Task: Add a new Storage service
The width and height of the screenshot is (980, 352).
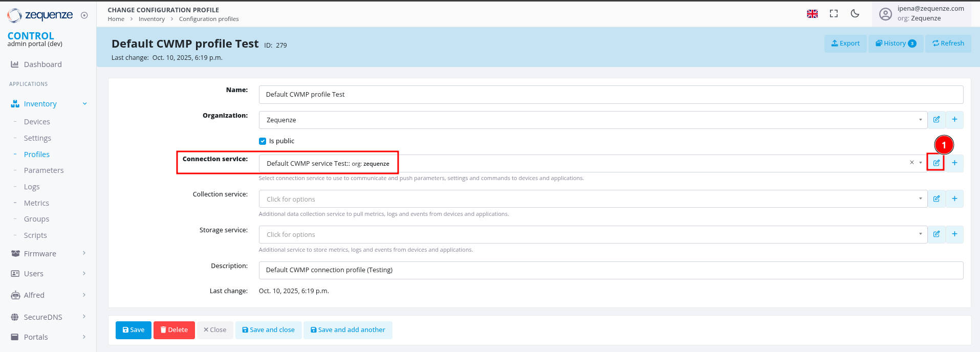Action: [x=954, y=234]
